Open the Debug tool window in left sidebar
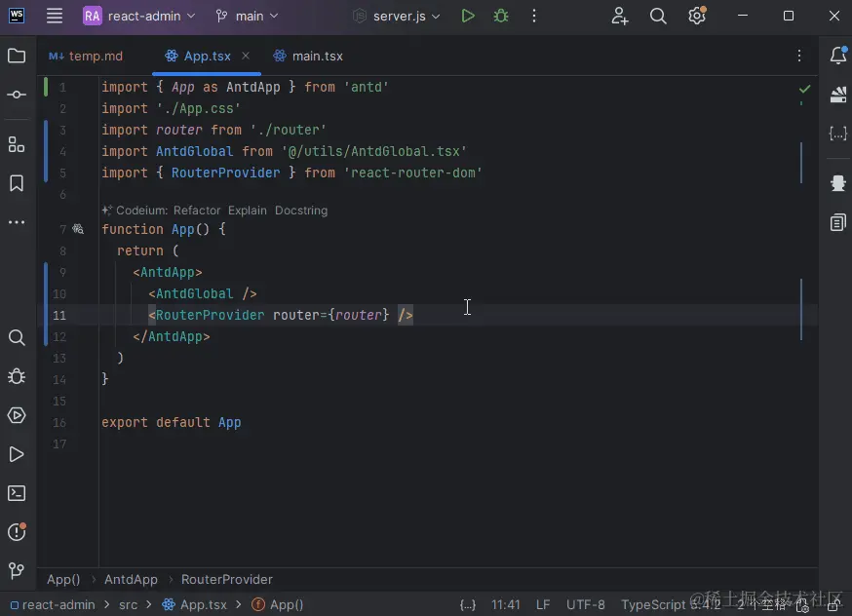852x616 pixels. [x=17, y=376]
